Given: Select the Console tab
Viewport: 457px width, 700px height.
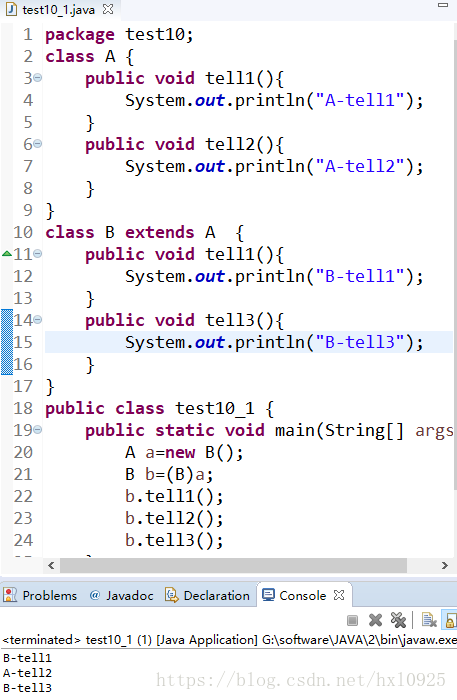Looking at the screenshot, I should coord(303,595).
